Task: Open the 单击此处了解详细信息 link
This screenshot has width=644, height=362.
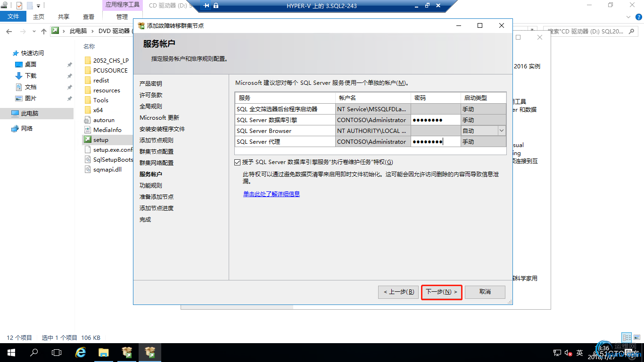Action: [x=272, y=194]
